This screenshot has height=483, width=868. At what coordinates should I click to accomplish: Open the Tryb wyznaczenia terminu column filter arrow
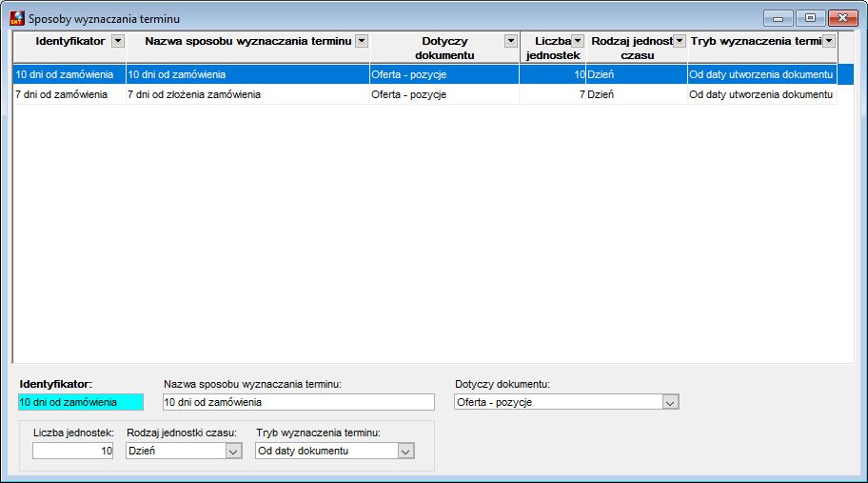[x=829, y=41]
